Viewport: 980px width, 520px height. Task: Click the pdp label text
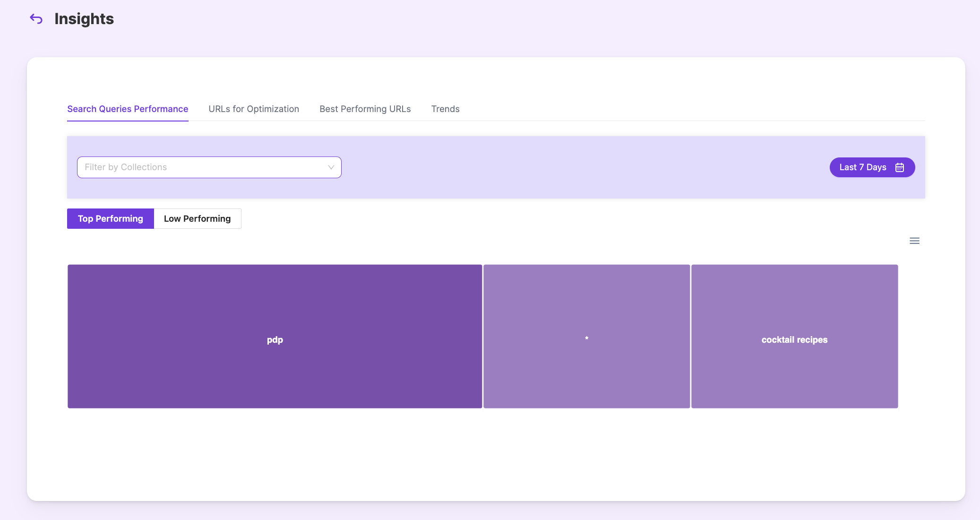(275, 340)
